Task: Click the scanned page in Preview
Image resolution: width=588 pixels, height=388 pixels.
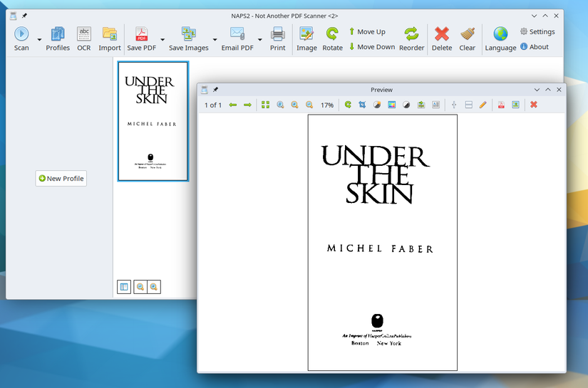Action: pyautogui.click(x=383, y=243)
